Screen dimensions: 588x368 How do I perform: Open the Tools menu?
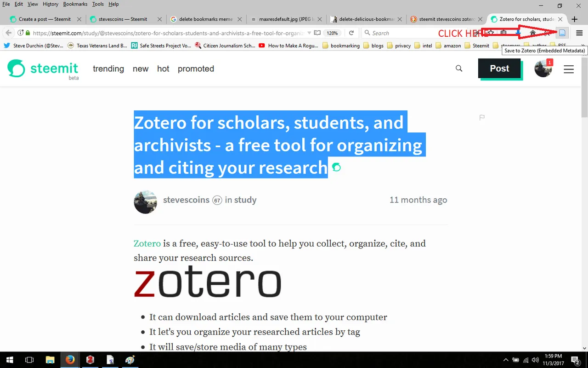pos(98,4)
